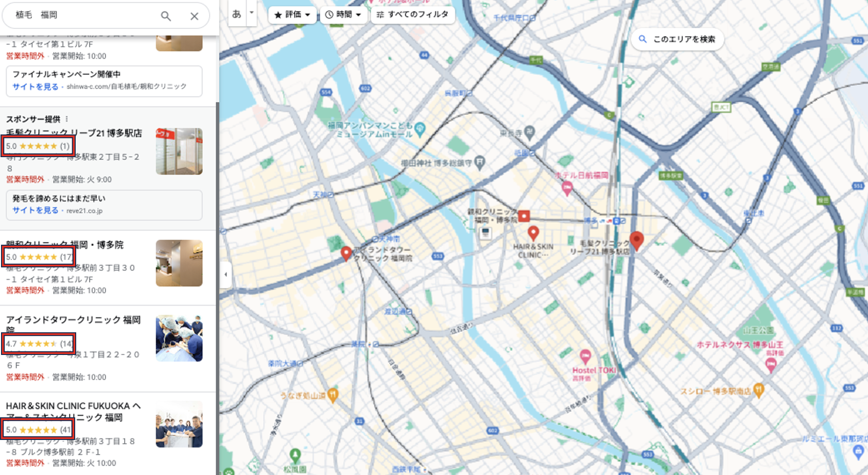Open the 評価 rating filter dropdown
This screenshot has width=868, height=475.
tap(292, 14)
